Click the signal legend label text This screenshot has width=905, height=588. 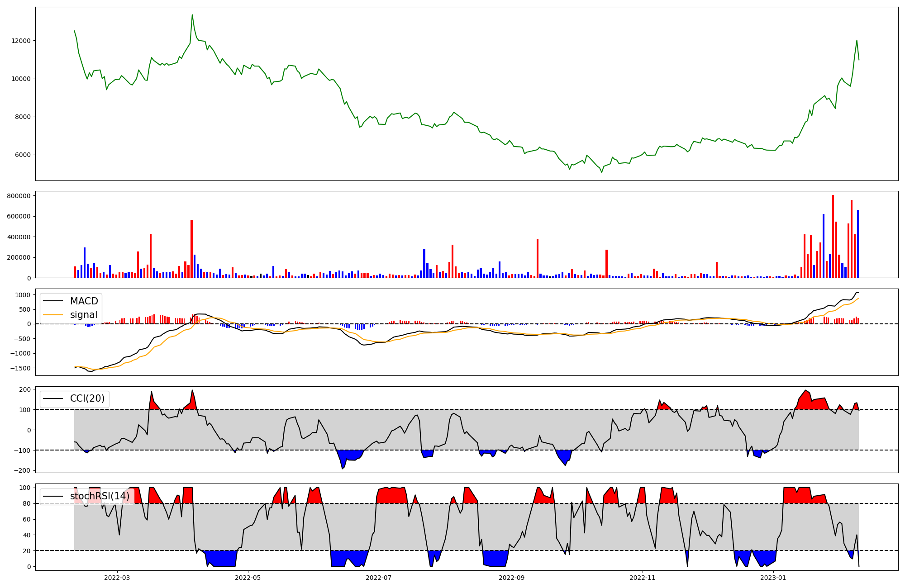[84, 315]
